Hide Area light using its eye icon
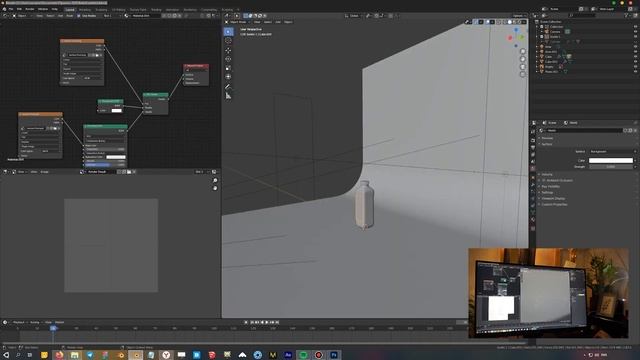Screen dimensions: 640x360 click(x=636, y=47)
